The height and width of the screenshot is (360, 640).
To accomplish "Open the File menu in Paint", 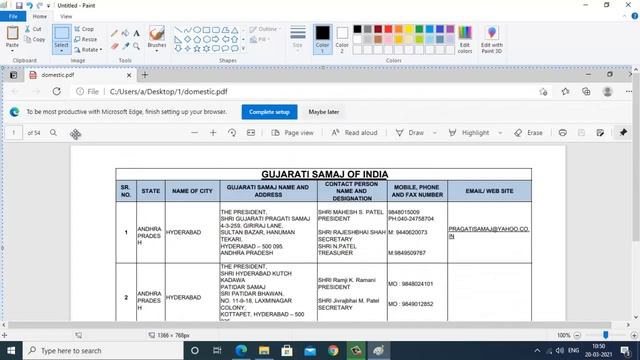I will [x=13, y=16].
